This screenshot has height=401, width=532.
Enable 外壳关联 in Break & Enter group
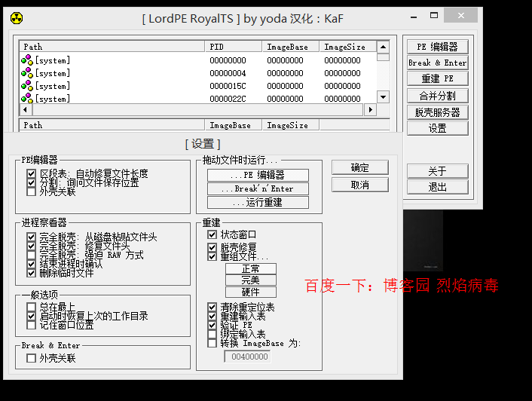pos(31,358)
